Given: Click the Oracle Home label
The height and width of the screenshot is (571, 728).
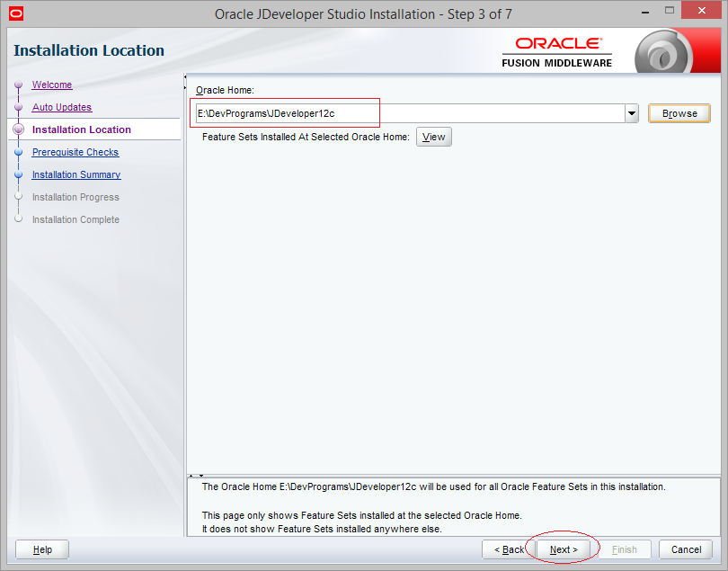Looking at the screenshot, I should point(225,90).
